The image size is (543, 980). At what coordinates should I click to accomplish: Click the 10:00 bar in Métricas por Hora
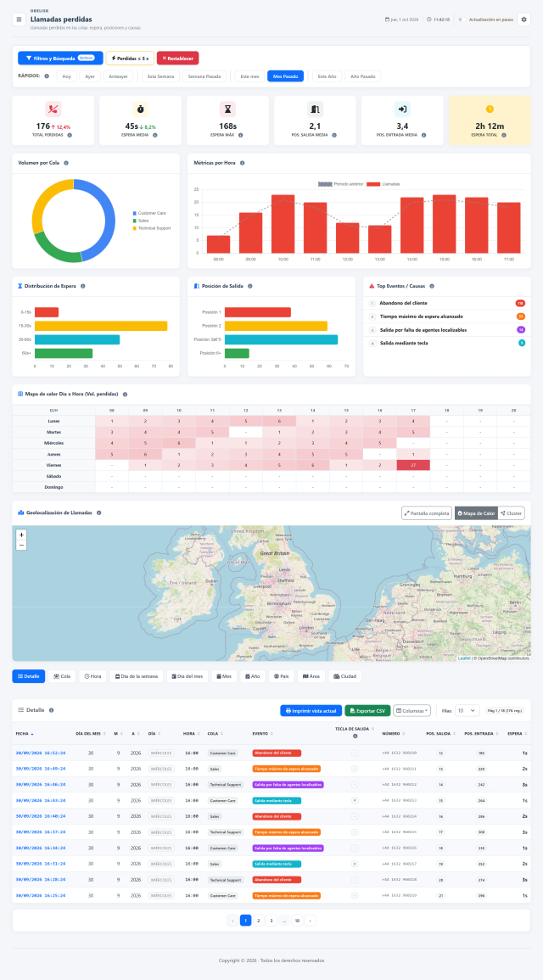(283, 224)
